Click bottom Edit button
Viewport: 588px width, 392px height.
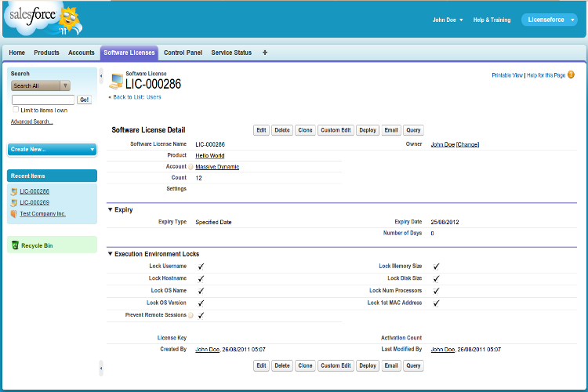point(261,366)
